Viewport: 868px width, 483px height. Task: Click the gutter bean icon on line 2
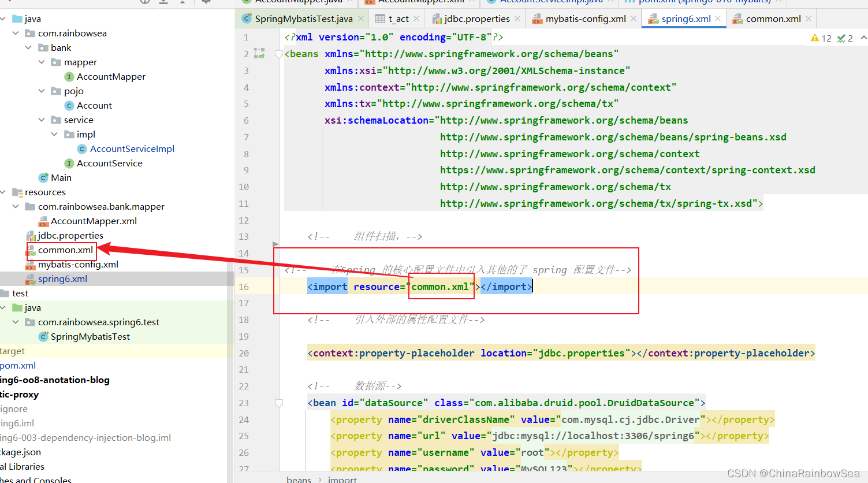(x=259, y=54)
